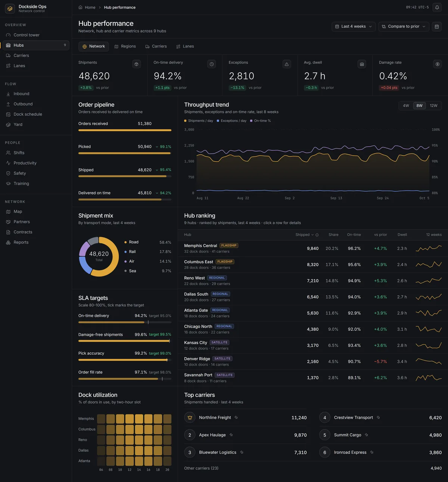Switch to the Regions tab
This screenshot has width=448, height=482.
click(125, 46)
